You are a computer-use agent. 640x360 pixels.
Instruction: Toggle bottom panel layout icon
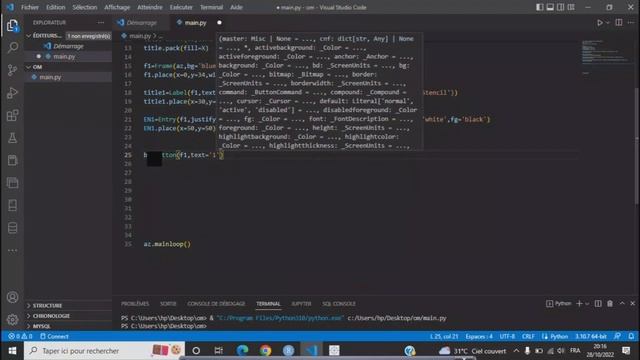tap(550, 7)
